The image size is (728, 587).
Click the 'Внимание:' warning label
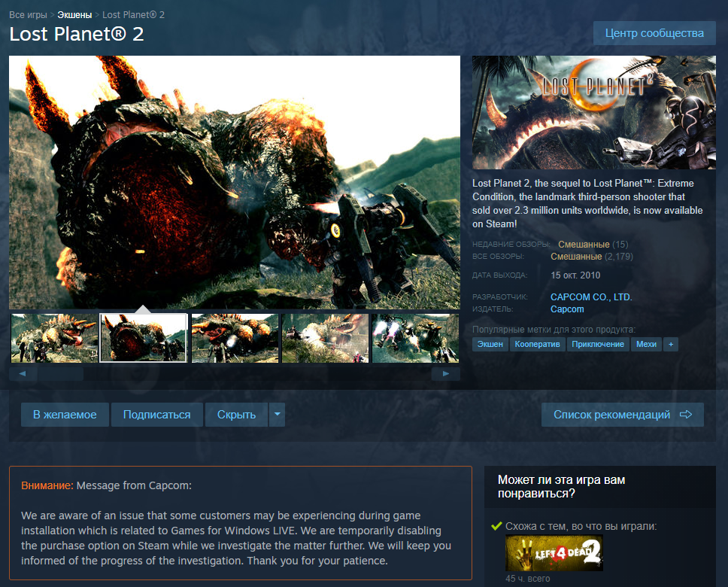[x=47, y=485]
